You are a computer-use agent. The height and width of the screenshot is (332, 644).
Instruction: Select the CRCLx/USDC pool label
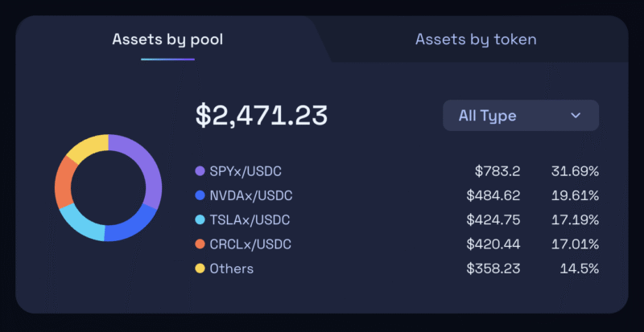(250, 244)
